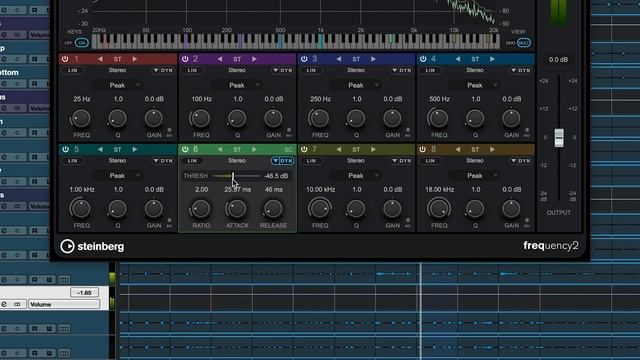640x360 pixels.
Task: Switch the VIEW mode to MULTI
Action: pos(524,42)
